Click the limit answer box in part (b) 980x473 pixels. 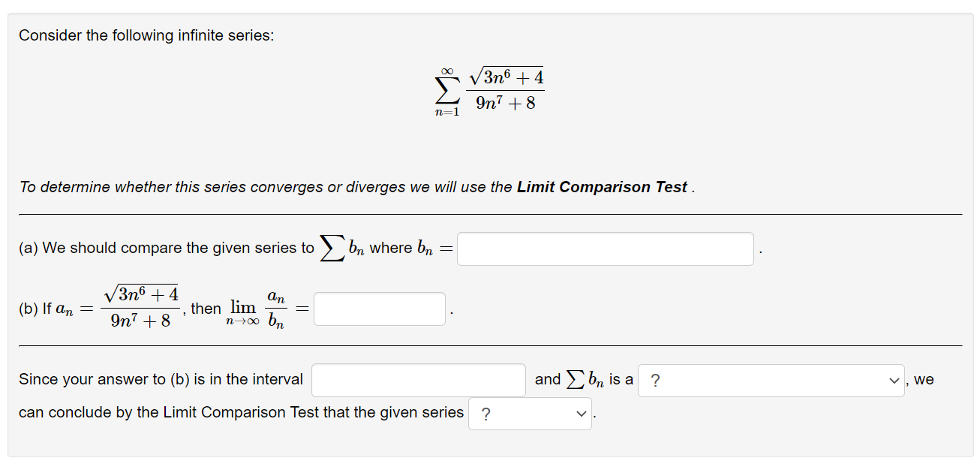point(379,309)
